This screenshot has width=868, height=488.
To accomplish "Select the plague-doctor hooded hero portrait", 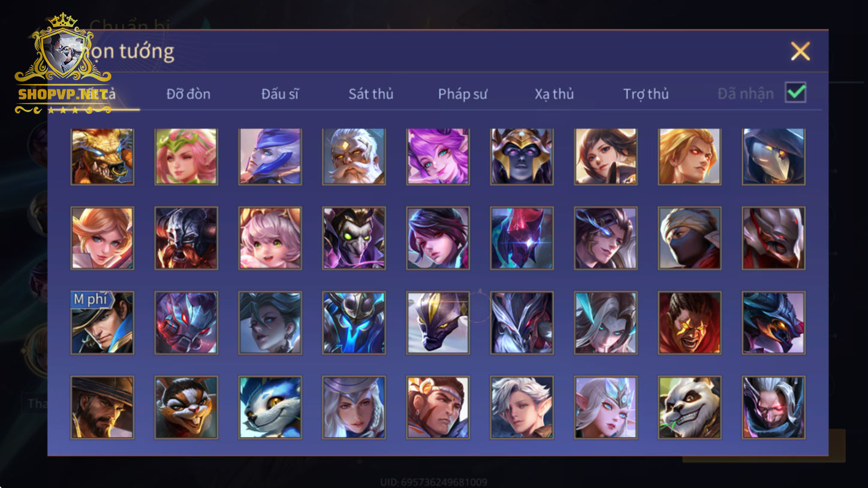I will [773, 156].
